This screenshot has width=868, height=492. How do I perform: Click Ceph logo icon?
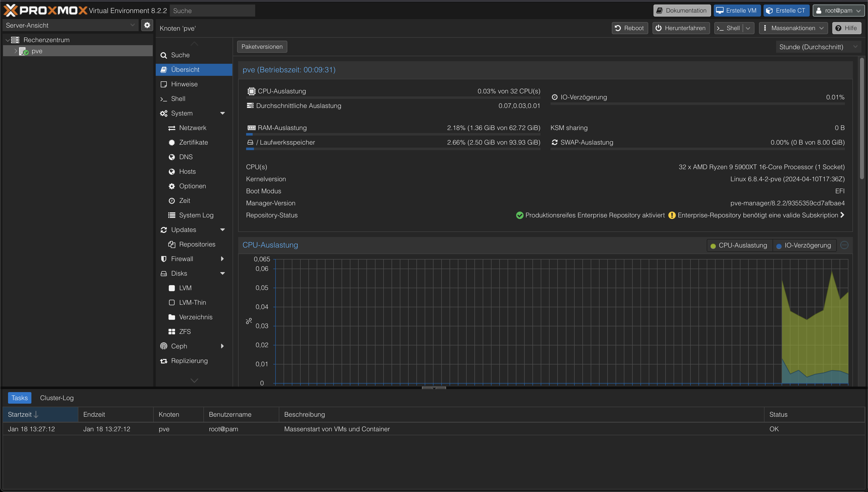pos(164,346)
